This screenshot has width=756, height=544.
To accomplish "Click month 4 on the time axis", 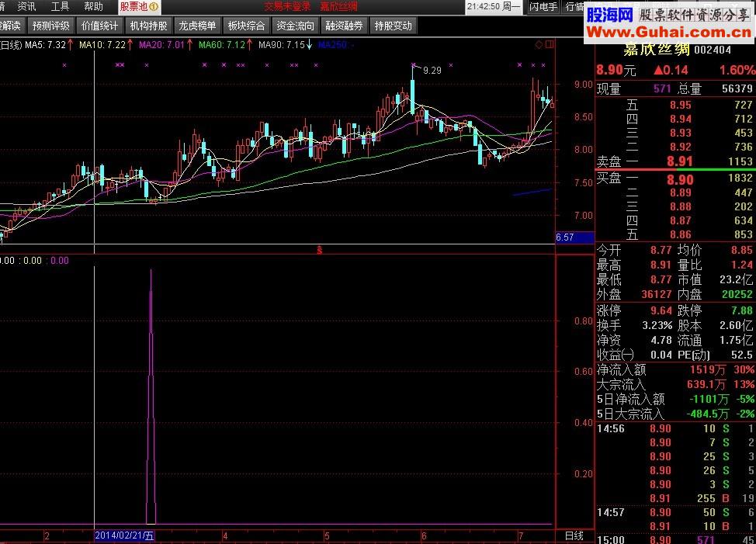I will pyautogui.click(x=224, y=535).
